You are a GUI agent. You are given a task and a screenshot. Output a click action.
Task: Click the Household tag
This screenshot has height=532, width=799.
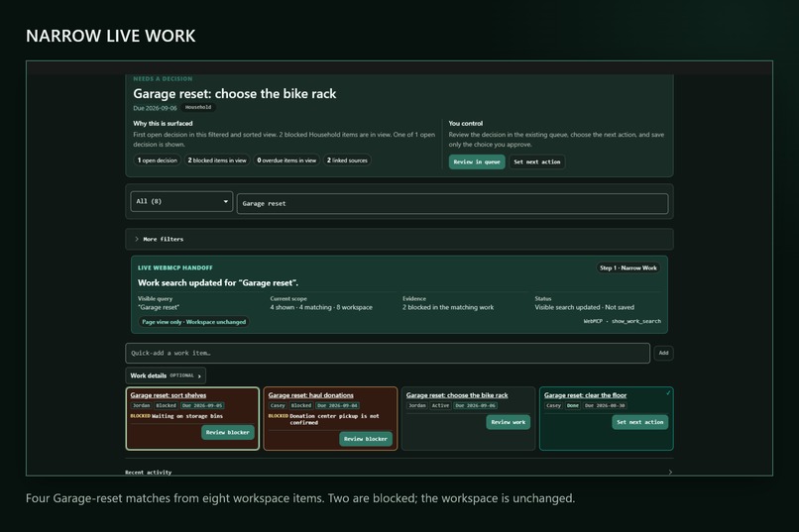[x=198, y=107]
